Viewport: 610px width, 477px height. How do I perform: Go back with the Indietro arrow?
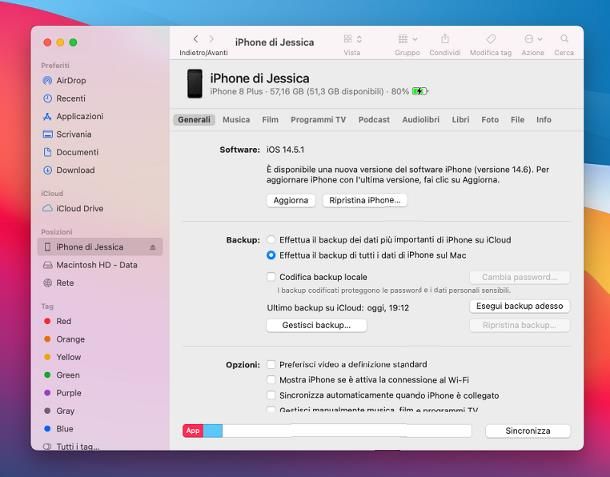pos(196,39)
